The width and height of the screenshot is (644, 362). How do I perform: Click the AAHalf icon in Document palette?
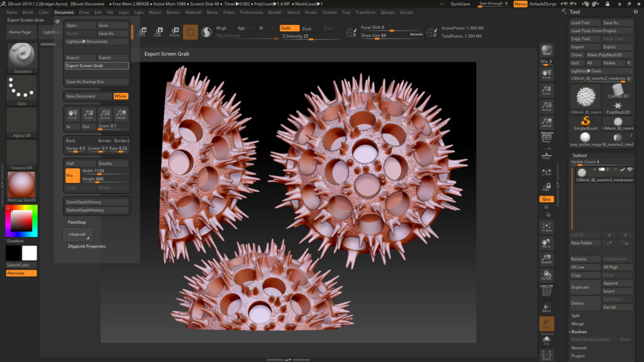pyautogui.click(x=121, y=114)
